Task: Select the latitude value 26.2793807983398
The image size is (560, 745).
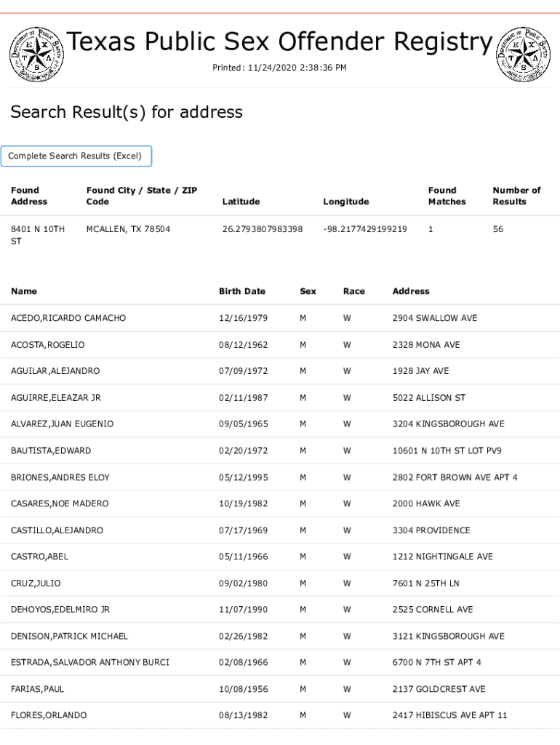Action: [263, 229]
